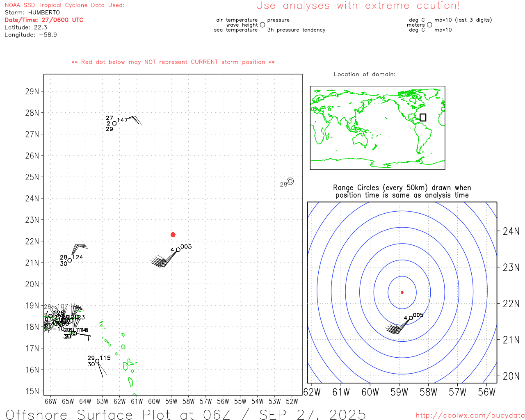Screen dimensions: 525x420
Task: Click the 'Storm: HUMBERTO' text
Action: pos(32,13)
